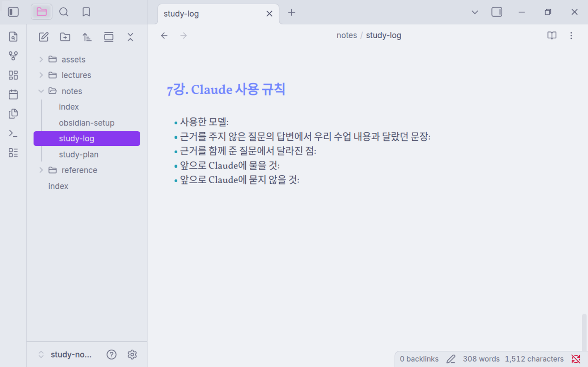Click the 1,512 characters count
This screenshot has height=367, width=588.
coord(534,359)
